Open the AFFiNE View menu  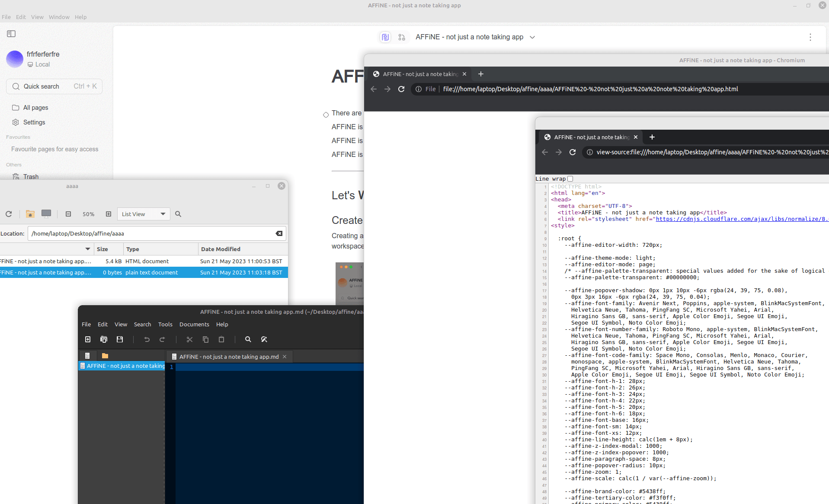pyautogui.click(x=37, y=17)
